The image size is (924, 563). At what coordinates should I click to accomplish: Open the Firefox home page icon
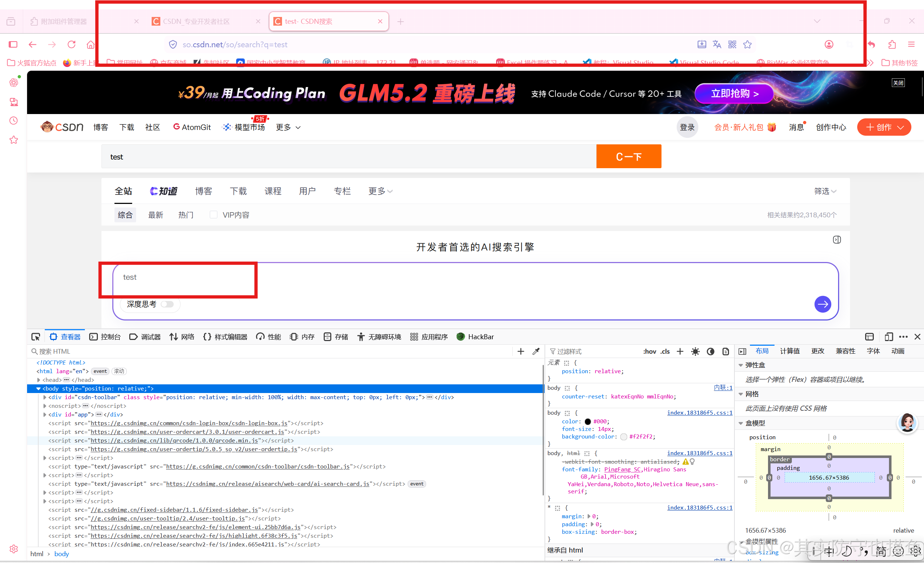pos(90,45)
